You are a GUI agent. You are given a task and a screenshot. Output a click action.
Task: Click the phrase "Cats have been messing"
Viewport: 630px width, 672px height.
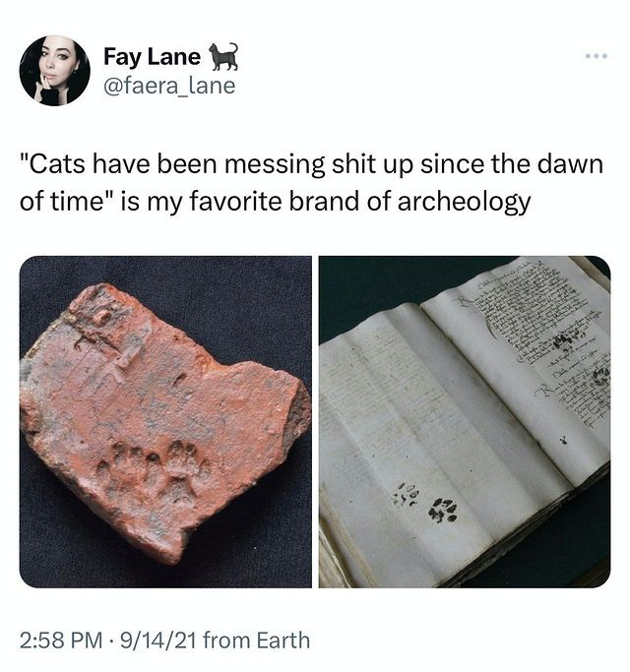[x=173, y=164]
